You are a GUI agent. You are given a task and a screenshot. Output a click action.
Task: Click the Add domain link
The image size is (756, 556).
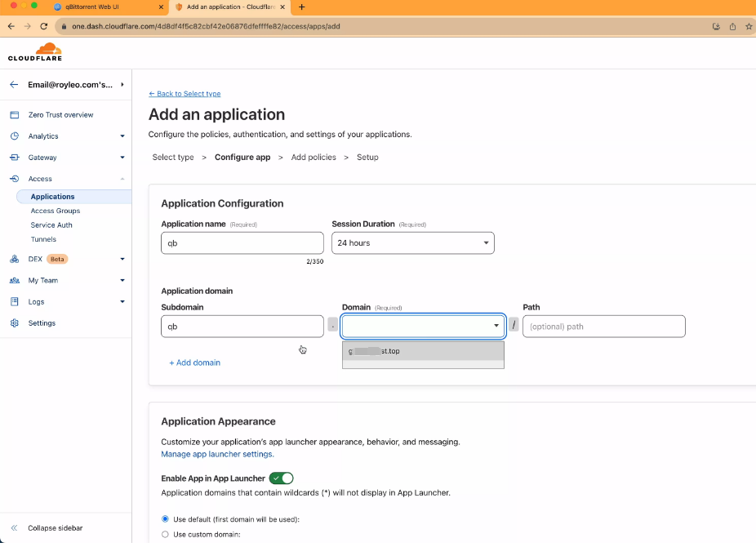(194, 363)
